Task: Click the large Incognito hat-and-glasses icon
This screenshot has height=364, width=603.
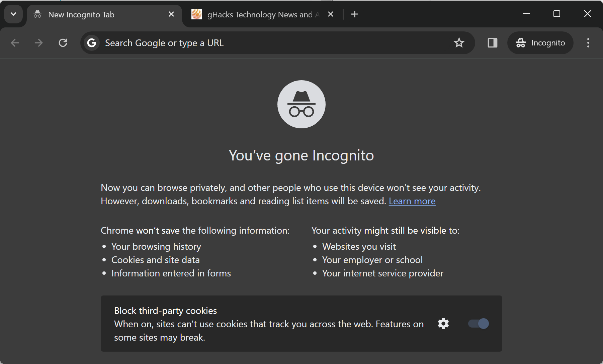Action: click(301, 104)
